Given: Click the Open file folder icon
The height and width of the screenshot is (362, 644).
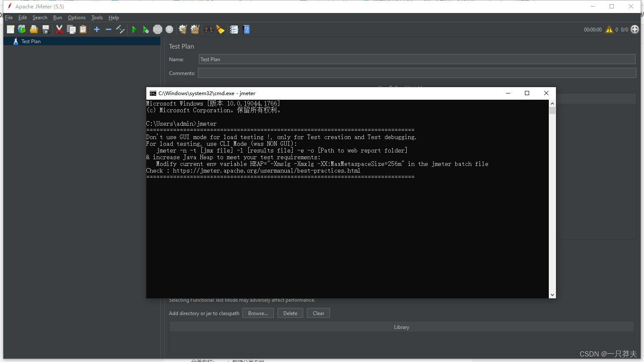Looking at the screenshot, I should click(x=34, y=29).
